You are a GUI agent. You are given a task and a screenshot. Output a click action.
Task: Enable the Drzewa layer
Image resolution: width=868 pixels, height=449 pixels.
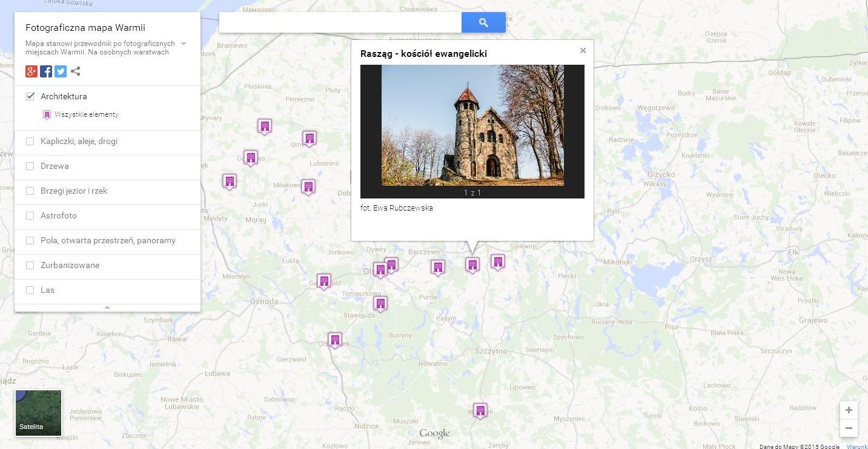point(30,166)
